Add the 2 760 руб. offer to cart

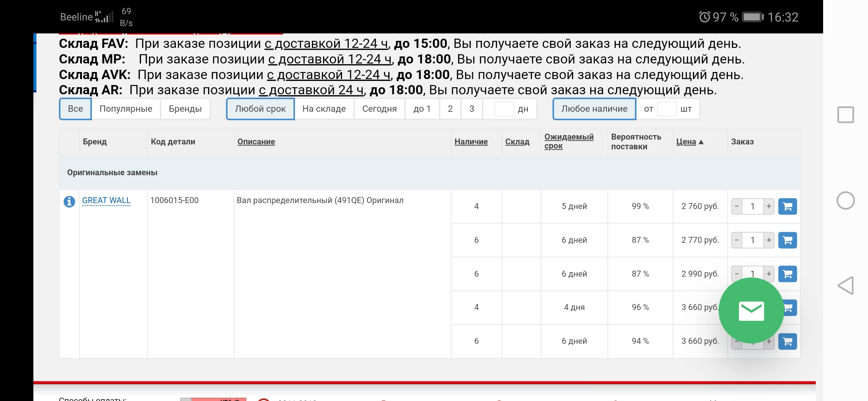click(788, 206)
